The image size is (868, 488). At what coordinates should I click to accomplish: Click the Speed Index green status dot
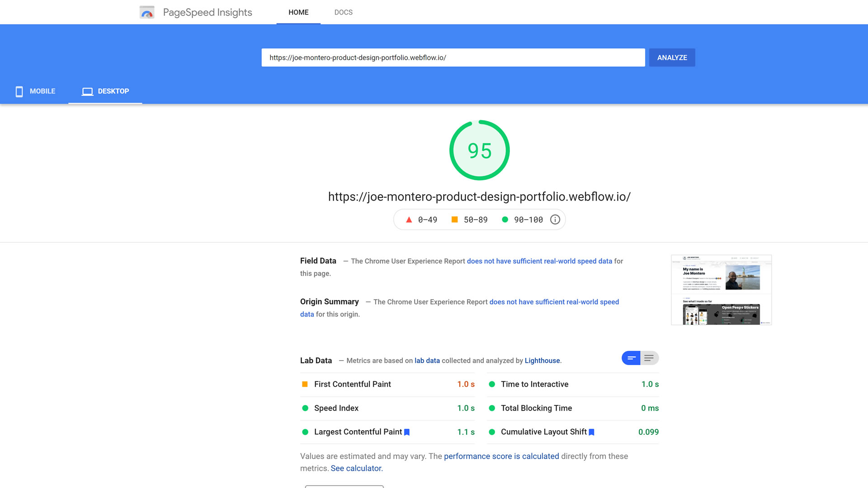305,408
